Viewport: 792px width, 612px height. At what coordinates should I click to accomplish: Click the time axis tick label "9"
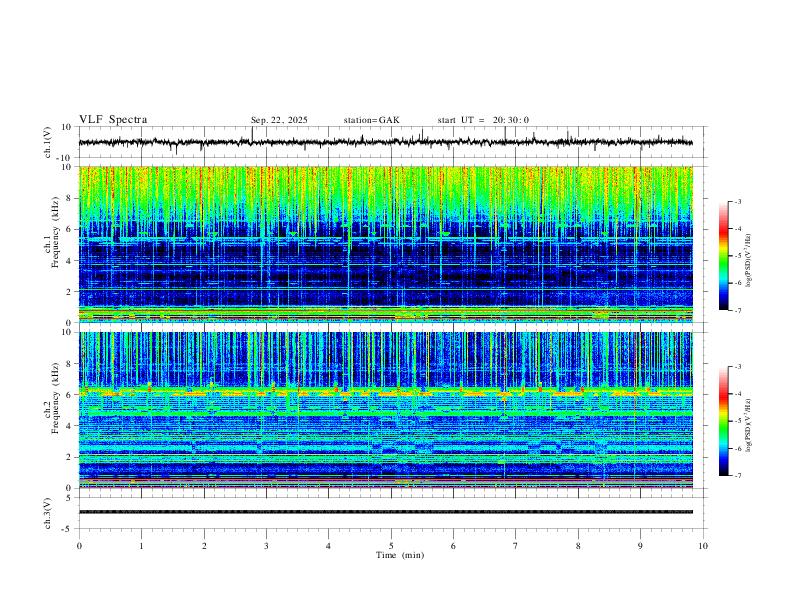[x=640, y=546]
